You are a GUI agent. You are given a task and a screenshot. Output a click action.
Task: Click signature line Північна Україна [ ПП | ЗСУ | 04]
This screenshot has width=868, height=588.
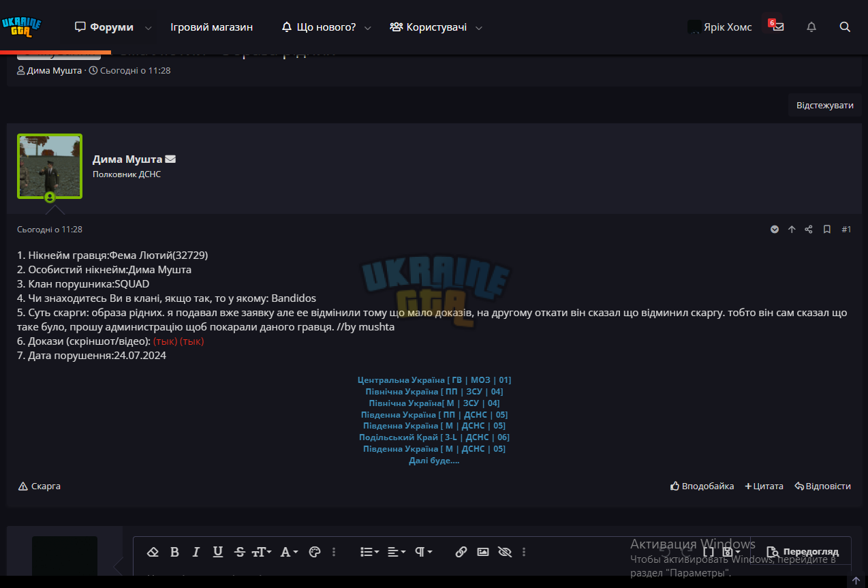(x=434, y=392)
